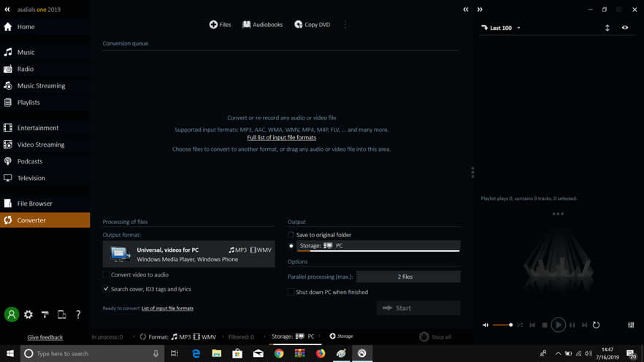Adjust the player volume slider
The image size is (644, 362).
point(502,325)
